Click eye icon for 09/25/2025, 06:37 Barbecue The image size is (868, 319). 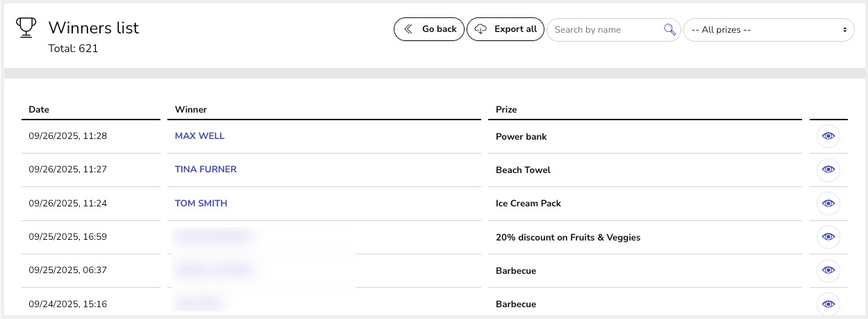point(828,270)
